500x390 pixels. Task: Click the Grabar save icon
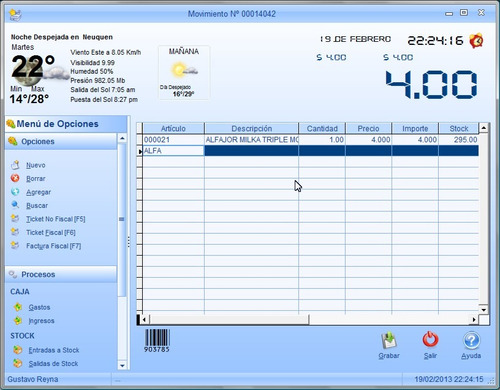pyautogui.click(x=389, y=340)
